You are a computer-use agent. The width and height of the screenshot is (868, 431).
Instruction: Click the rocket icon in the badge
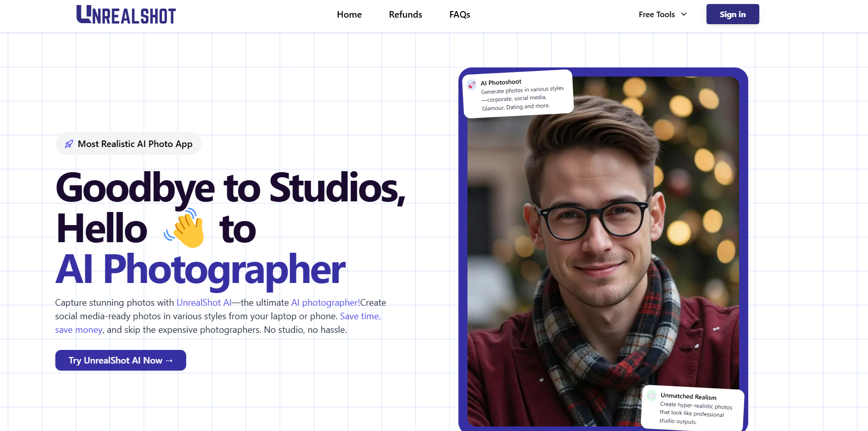69,144
